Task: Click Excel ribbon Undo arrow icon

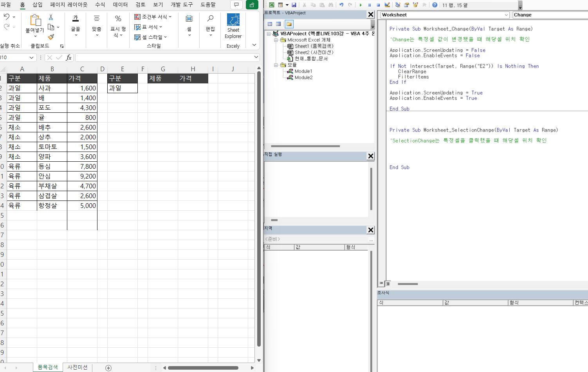Action: pos(7,16)
